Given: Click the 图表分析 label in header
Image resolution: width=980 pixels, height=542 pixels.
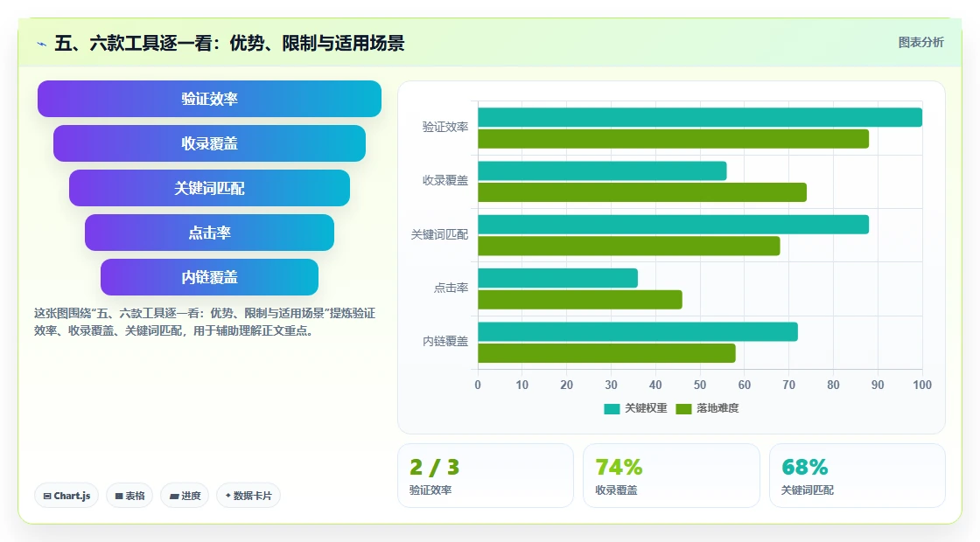Looking at the screenshot, I should (920, 43).
